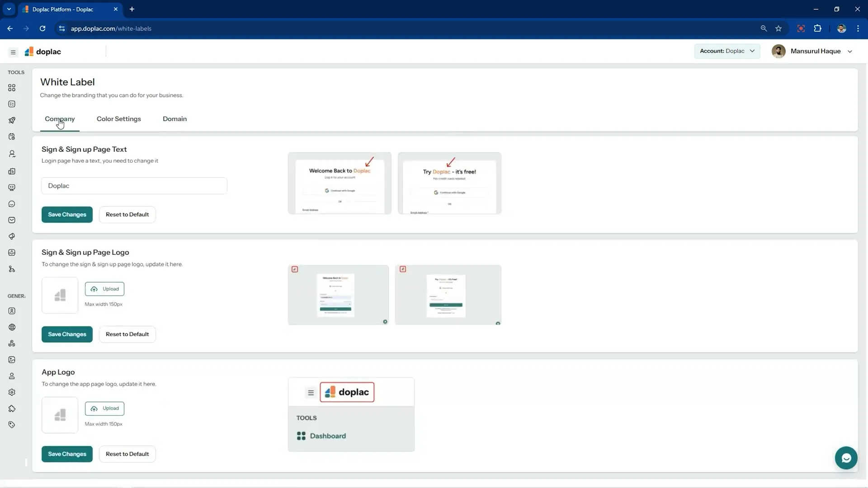The width and height of the screenshot is (868, 488).
Task: Click Mansurul Haque profile avatar
Action: click(778, 51)
